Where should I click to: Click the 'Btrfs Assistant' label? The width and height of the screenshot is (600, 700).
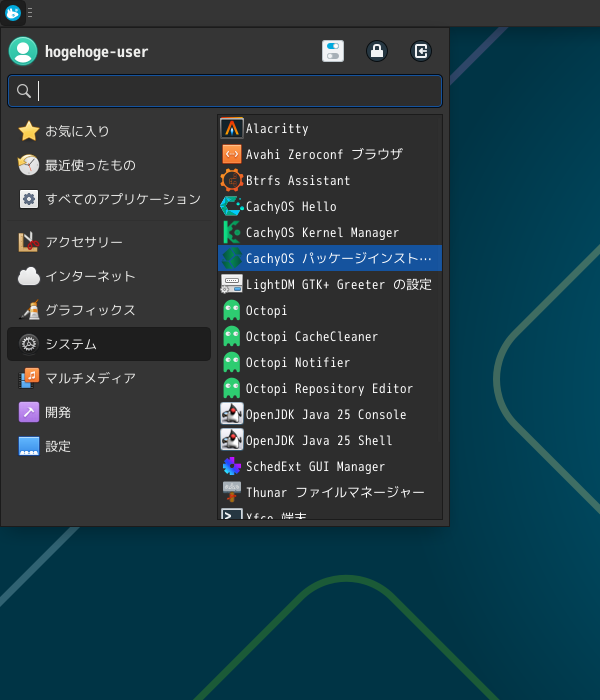tap(298, 180)
